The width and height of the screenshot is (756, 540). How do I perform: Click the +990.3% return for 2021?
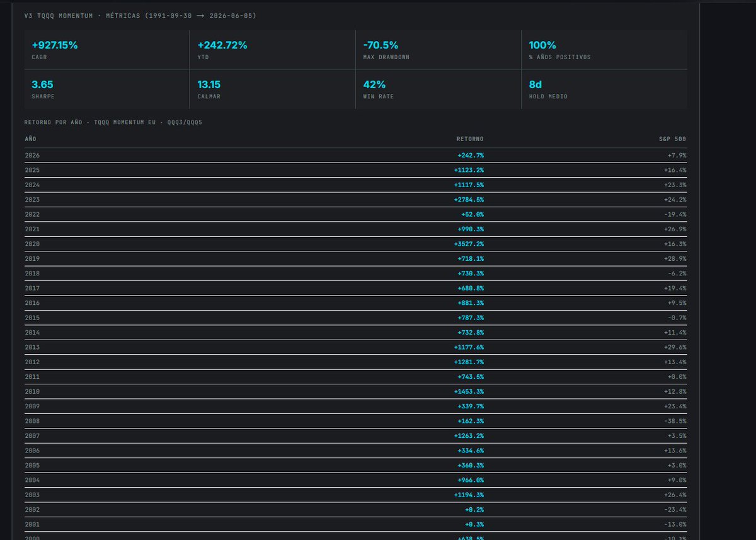pyautogui.click(x=471, y=229)
